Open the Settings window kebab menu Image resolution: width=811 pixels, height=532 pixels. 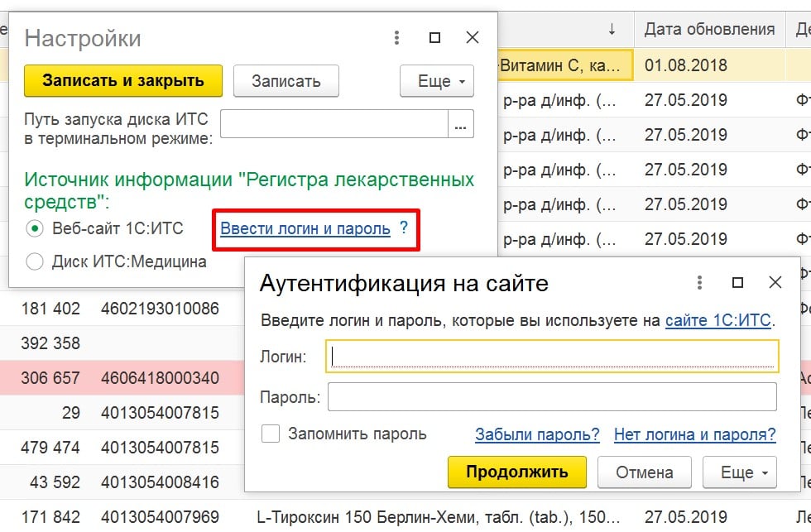point(397,38)
